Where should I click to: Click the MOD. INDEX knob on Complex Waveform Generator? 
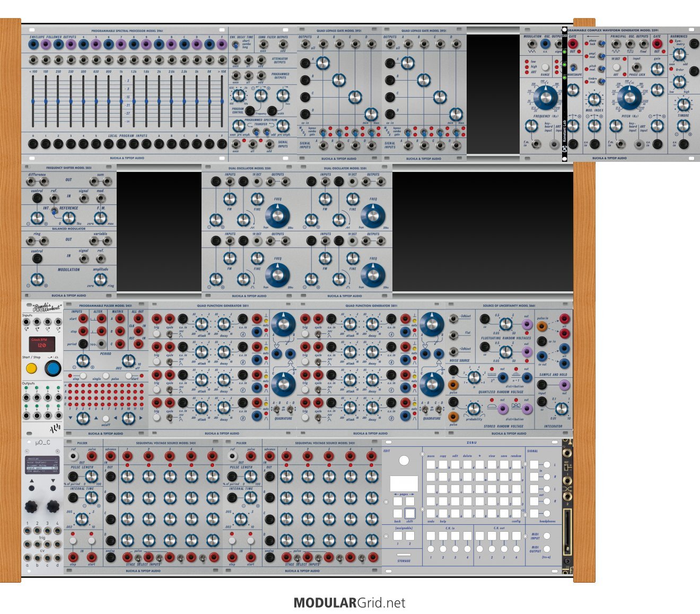594,99
